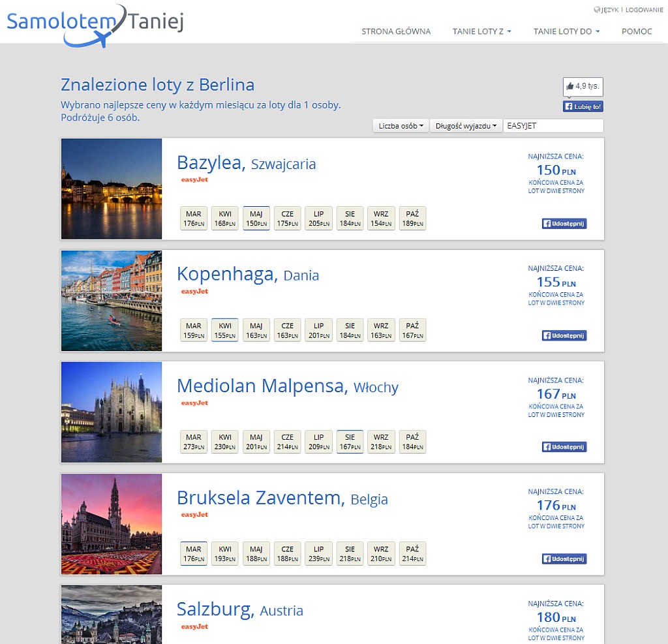
Task: Select LIP 205 PLN for Bazylea
Action: pyautogui.click(x=318, y=218)
